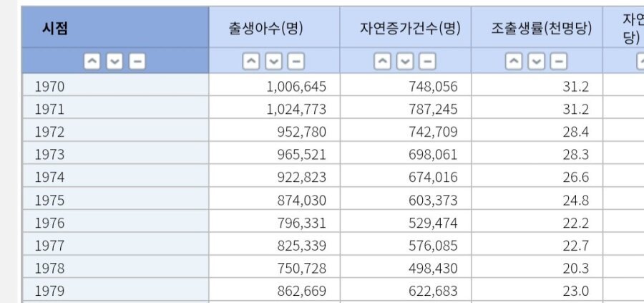Viewport: 644px width, 303px height.
Task: Clear 자연증가건수(명) sort with minus icon
Action: (428, 62)
